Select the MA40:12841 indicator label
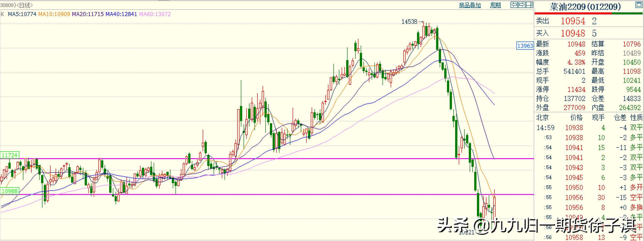644x241 pixels. click(121, 14)
